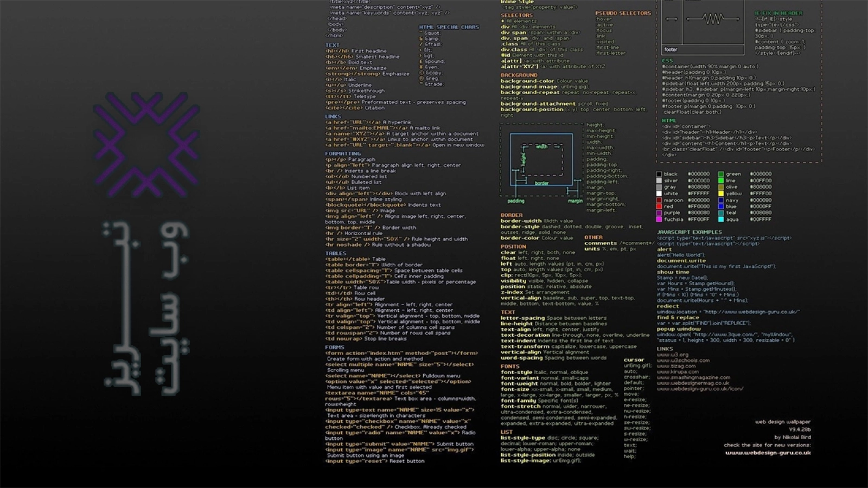Open the www.webdesignermag.co.uk link
The width and height of the screenshot is (868, 488).
693,383
